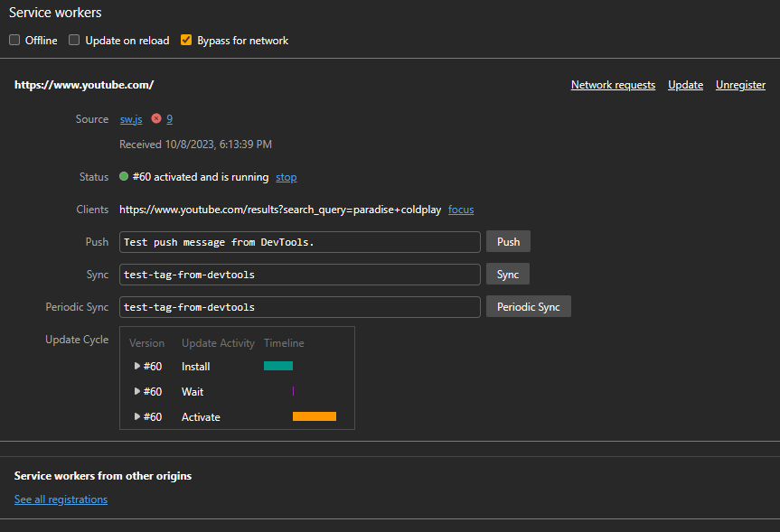This screenshot has width=780, height=532.
Task: Open Network requests for this worker
Action: [613, 85]
